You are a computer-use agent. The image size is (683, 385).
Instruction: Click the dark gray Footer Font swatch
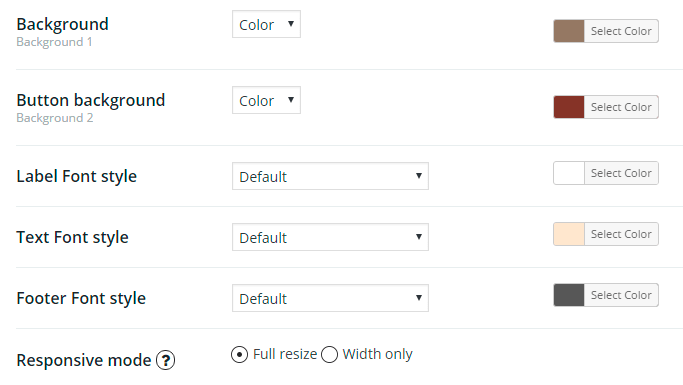(569, 295)
